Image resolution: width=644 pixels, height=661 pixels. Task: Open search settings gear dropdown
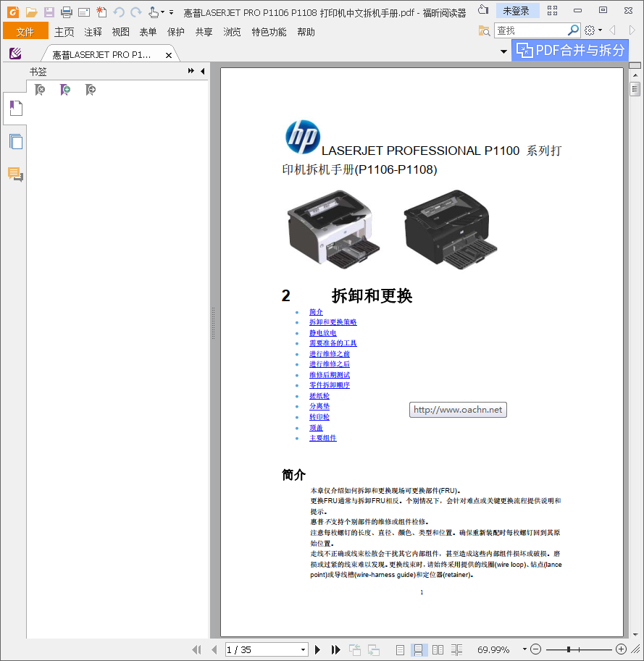pos(593,30)
